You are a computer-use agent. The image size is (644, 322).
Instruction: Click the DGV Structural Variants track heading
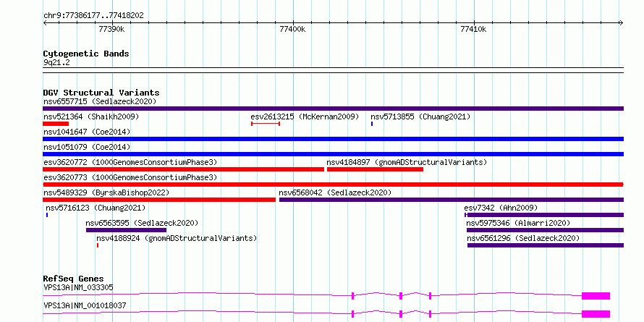tap(101, 93)
